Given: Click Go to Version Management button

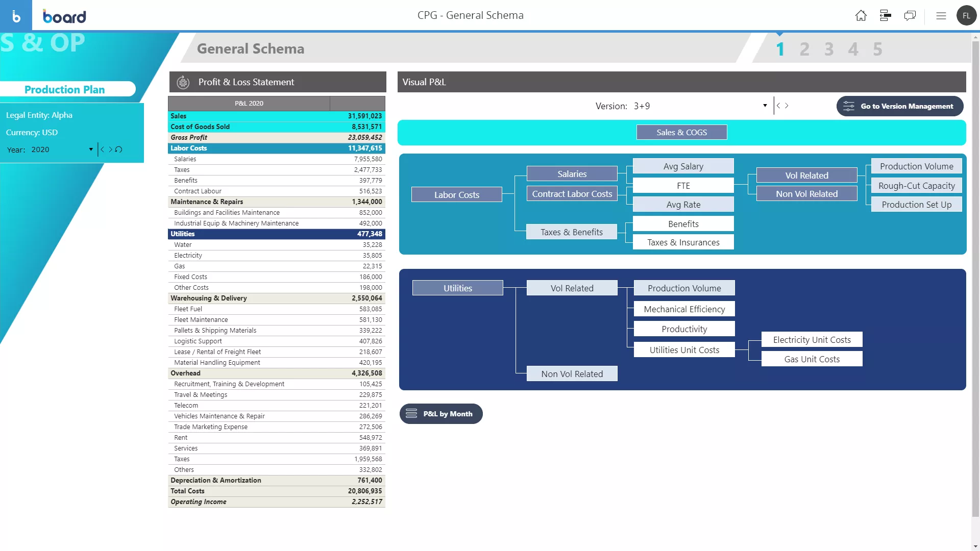Looking at the screenshot, I should pyautogui.click(x=899, y=106).
